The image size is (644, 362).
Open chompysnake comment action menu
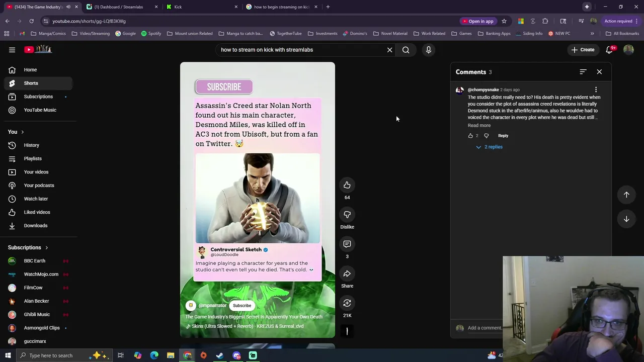pos(596,90)
